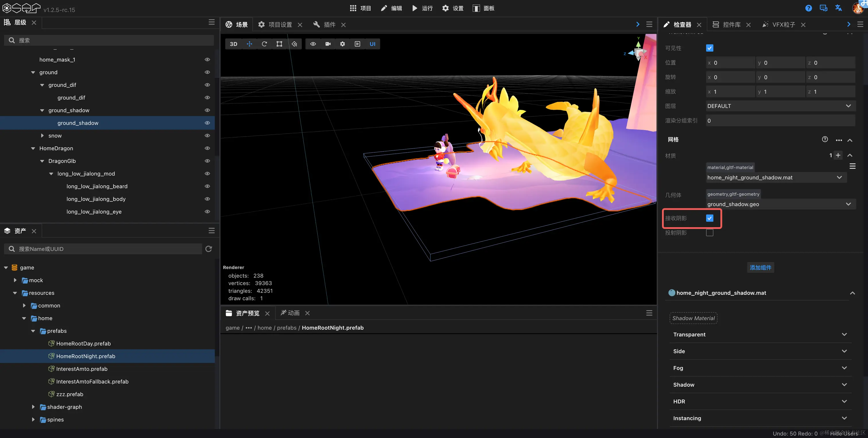The width and height of the screenshot is (868, 438).
Task: Expand the snow node in hierarchy
Action: pyautogui.click(x=42, y=136)
